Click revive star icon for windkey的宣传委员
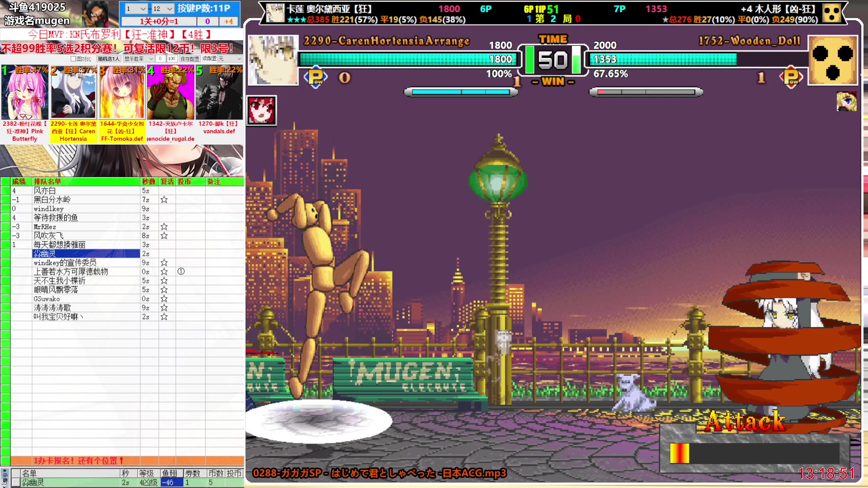 [x=164, y=263]
